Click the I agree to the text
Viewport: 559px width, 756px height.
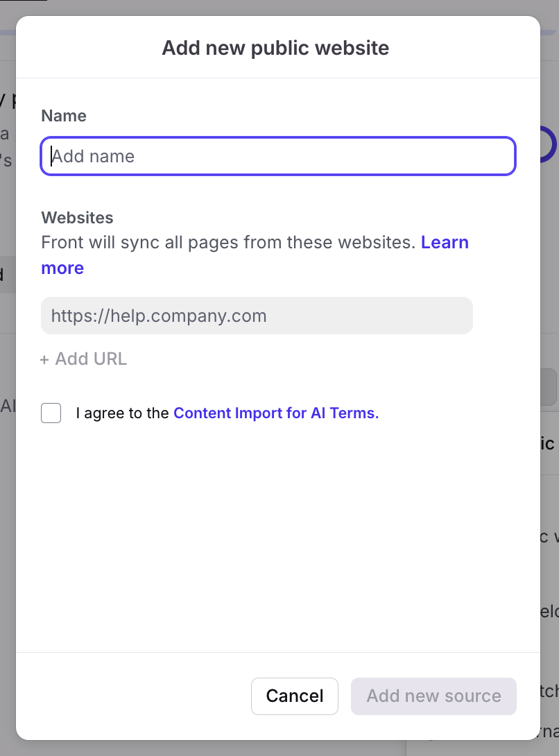[x=123, y=413]
